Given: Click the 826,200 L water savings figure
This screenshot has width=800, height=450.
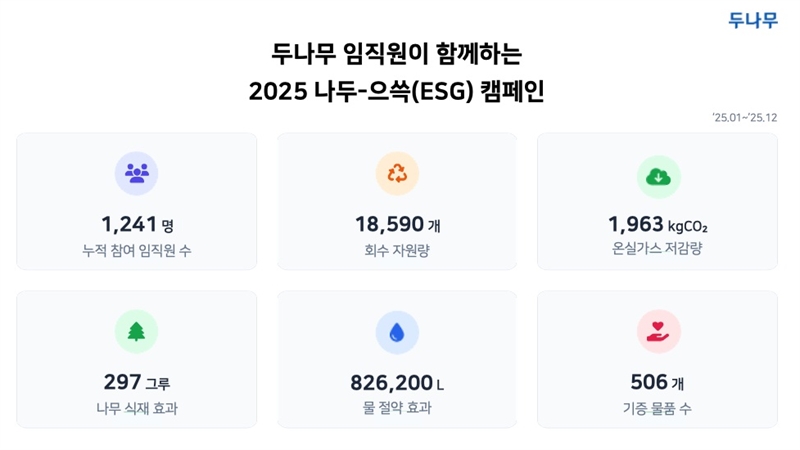Looking at the screenshot, I should pos(397,382).
